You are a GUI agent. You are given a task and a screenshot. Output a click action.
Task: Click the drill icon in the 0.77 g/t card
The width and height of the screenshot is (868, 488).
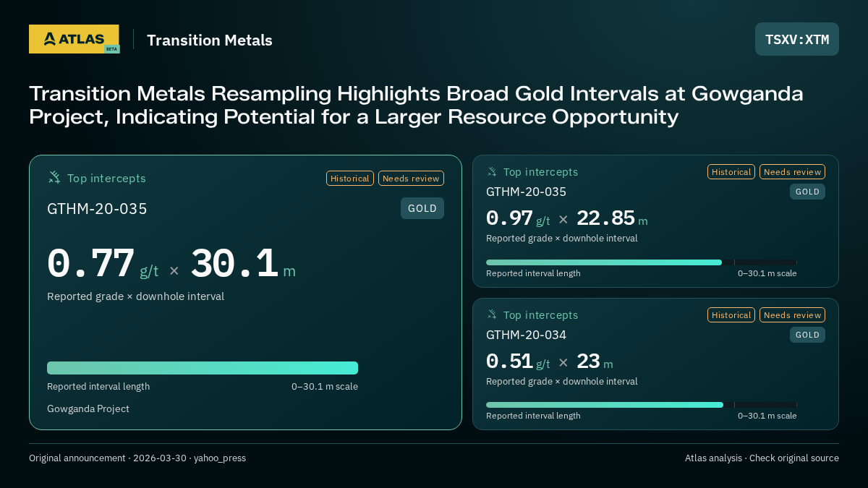[x=54, y=177]
